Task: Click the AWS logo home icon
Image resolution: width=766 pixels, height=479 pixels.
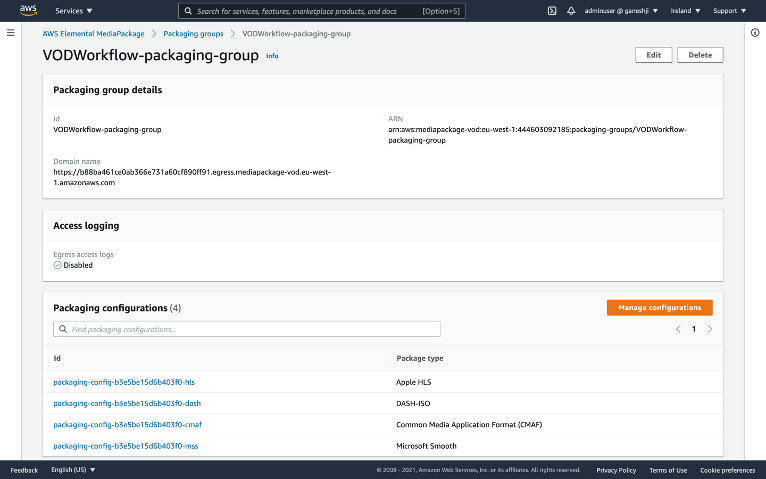Action: click(x=28, y=10)
